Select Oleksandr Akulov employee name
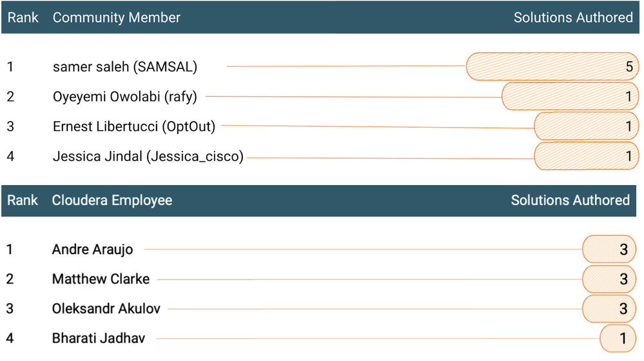 (106, 309)
